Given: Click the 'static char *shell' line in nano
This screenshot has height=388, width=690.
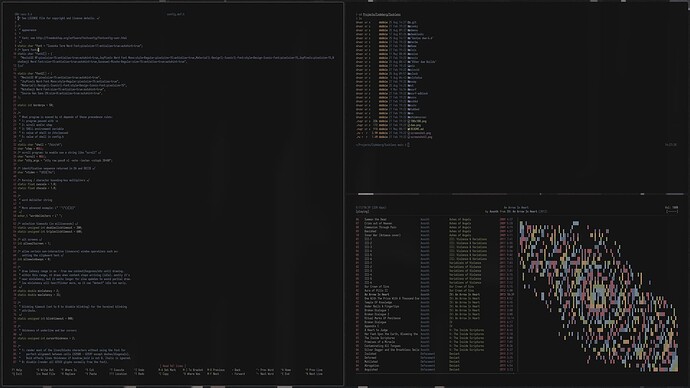Looking at the screenshot, I should 40,145.
